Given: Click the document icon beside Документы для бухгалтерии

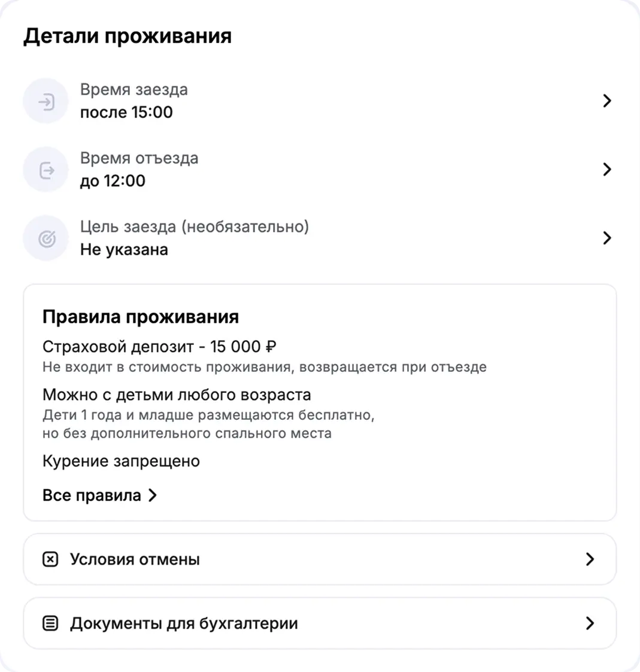Looking at the screenshot, I should pyautogui.click(x=51, y=623).
